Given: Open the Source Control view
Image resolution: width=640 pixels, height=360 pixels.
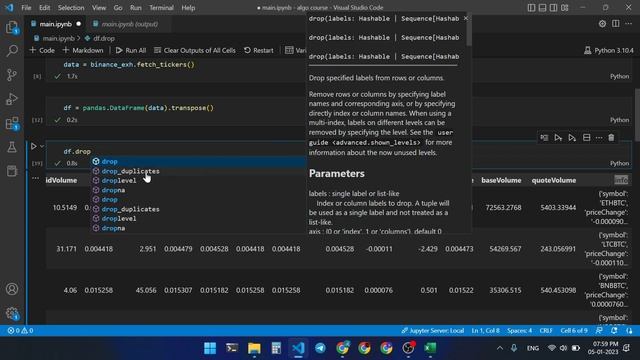Looking at the screenshot, I should (12, 75).
